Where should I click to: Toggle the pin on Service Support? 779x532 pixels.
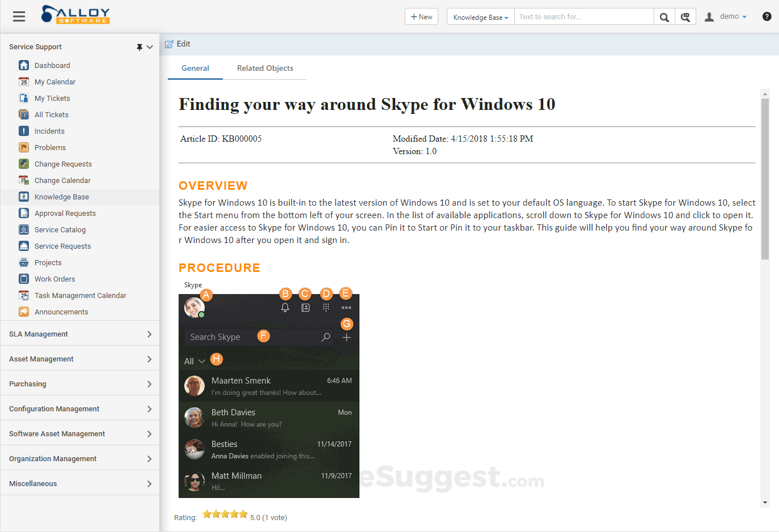point(139,47)
